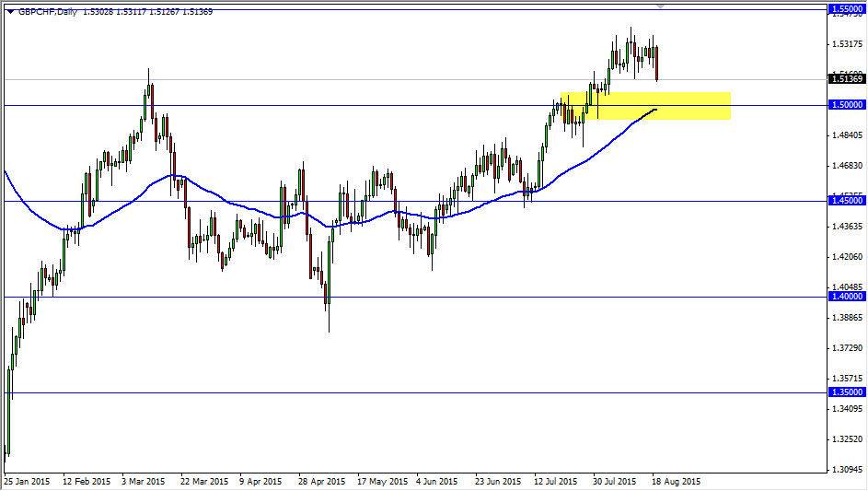Click the 1.35000 price level label
The height and width of the screenshot is (491, 868).
coord(847,392)
